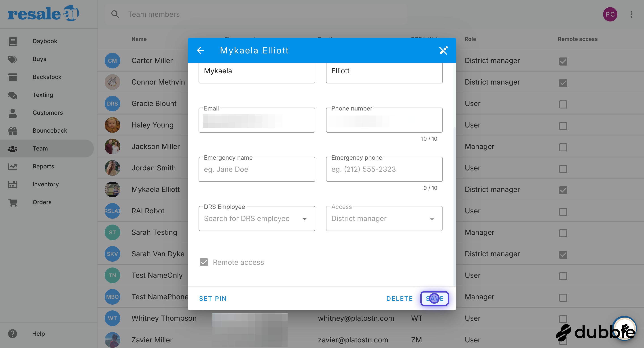The image size is (644, 348).
Task: Open the DRS Employee search dropdown
Action: coord(257,219)
